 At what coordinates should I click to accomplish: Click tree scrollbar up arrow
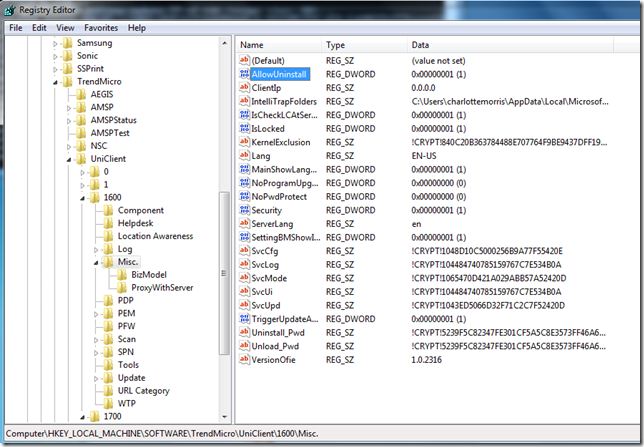(x=224, y=42)
